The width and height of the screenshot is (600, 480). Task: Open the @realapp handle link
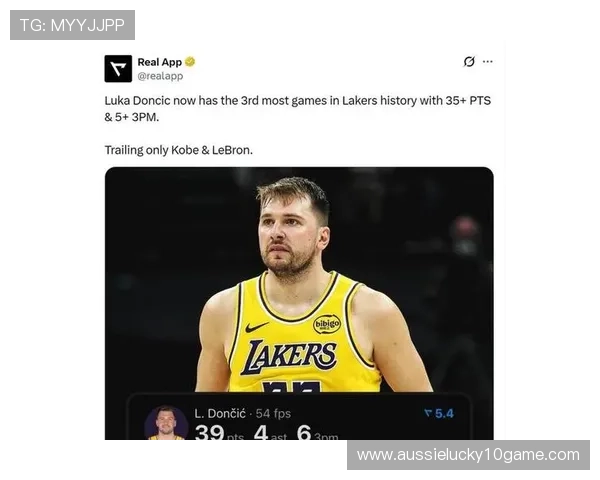coord(160,76)
